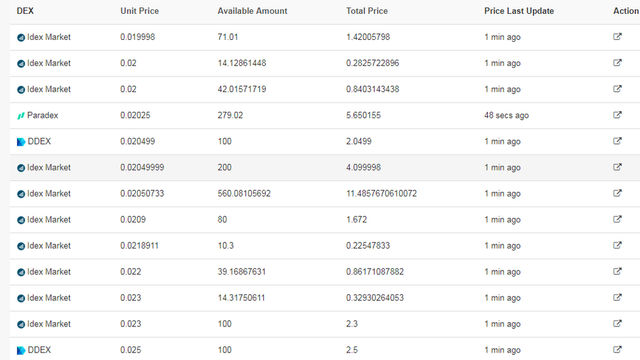Open external link for 0.02050733 price row
Screen dimensions: 640x360
(x=617, y=193)
